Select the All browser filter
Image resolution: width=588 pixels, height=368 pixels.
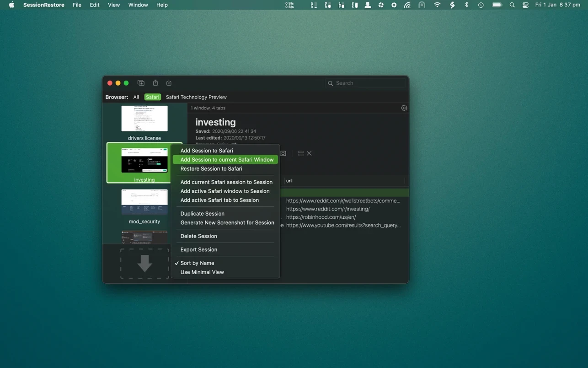coord(136,97)
